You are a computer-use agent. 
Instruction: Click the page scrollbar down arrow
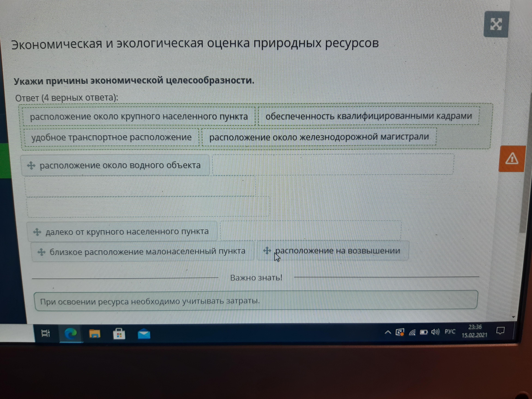tap(514, 317)
